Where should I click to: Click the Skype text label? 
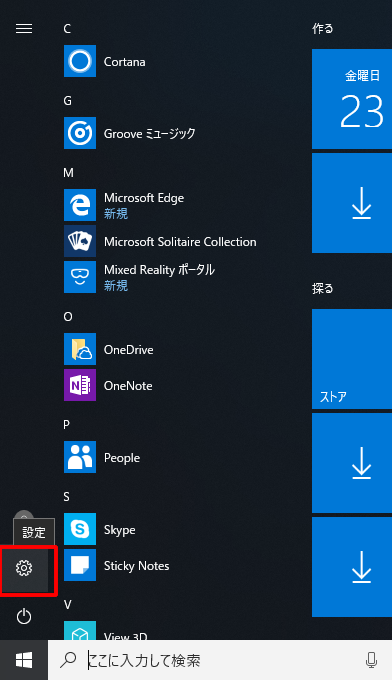point(120,530)
